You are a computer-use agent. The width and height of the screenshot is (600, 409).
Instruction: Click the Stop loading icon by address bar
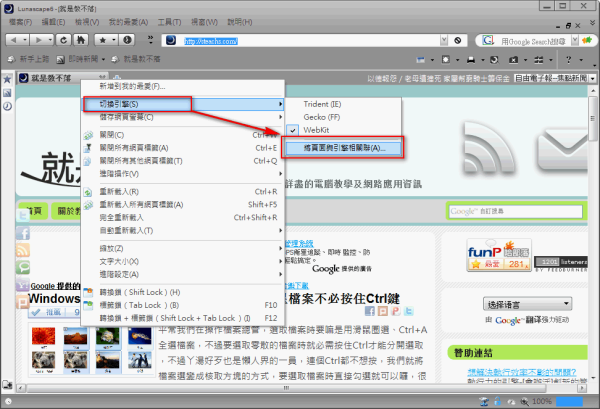[x=458, y=41]
